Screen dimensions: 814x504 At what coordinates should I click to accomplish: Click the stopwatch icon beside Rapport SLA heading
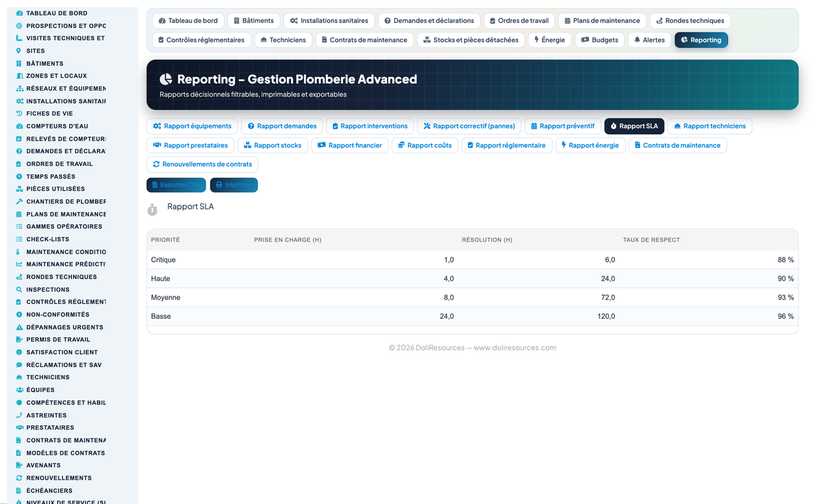tap(153, 210)
